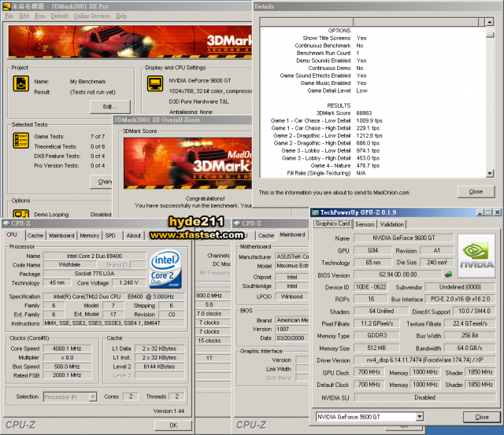Click the Game 4 - Nature result 476.7 fps
The width and height of the screenshot is (504, 435).
(368, 166)
